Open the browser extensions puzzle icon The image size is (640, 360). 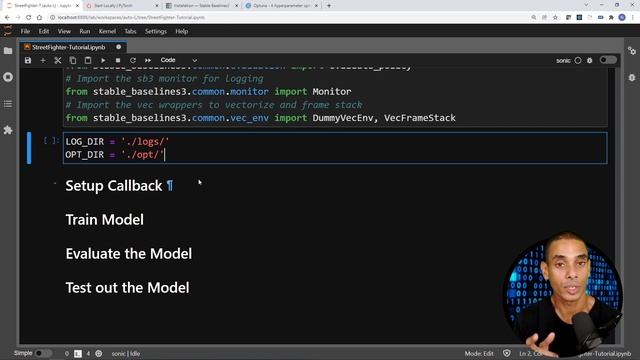coord(611,18)
